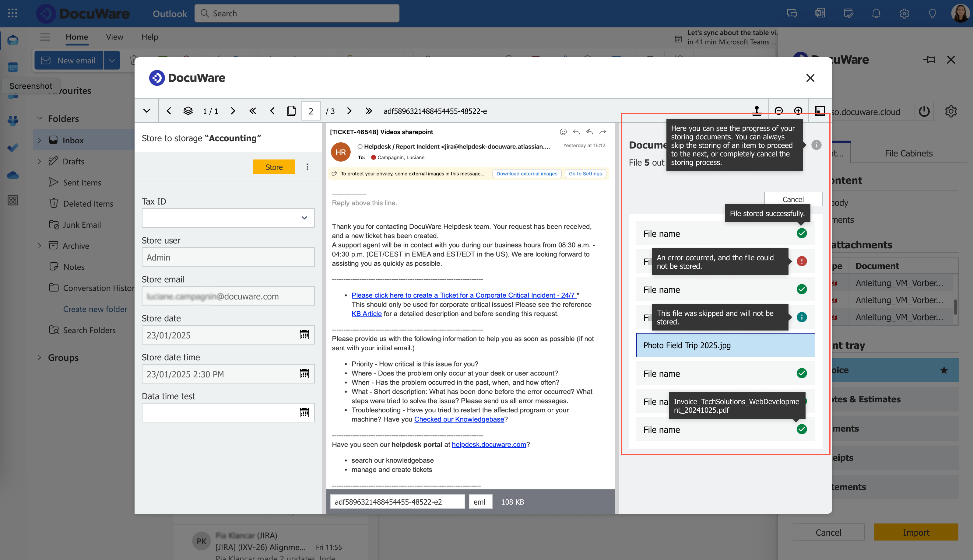Click the document stack layers icon
973x560 pixels.
coord(188,111)
